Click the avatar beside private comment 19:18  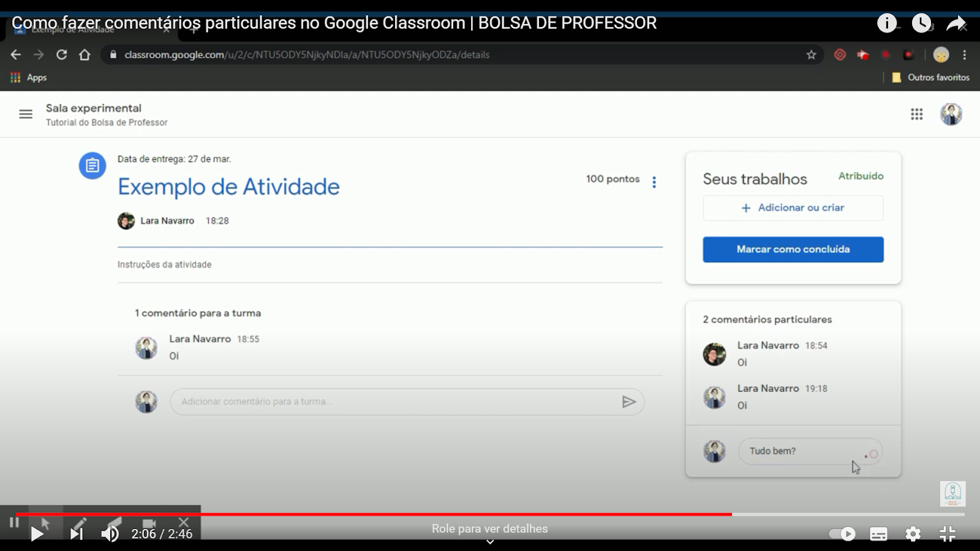(x=714, y=397)
